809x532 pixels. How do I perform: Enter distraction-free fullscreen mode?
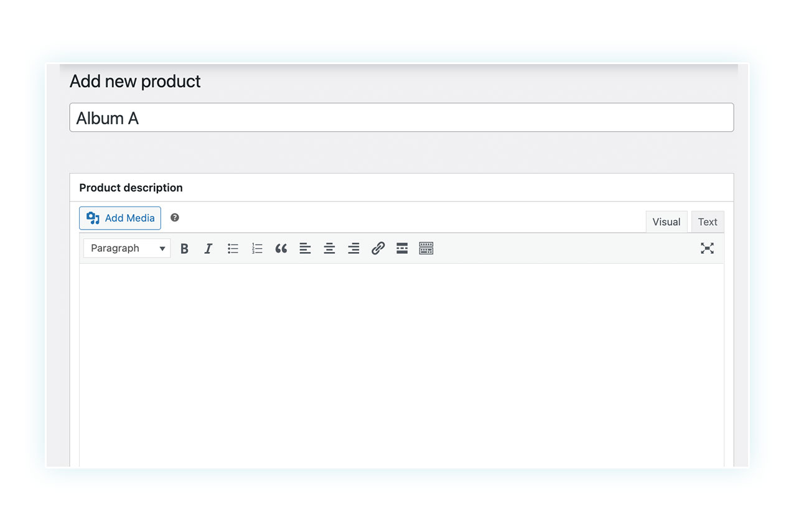click(x=707, y=248)
